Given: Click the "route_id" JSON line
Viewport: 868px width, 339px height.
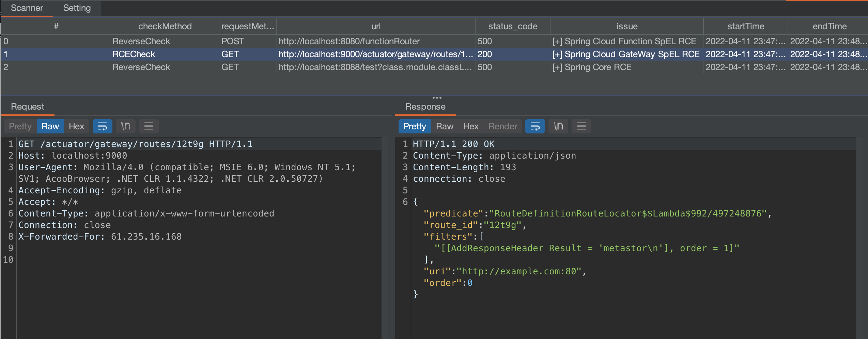Looking at the screenshot, I should click(475, 225).
